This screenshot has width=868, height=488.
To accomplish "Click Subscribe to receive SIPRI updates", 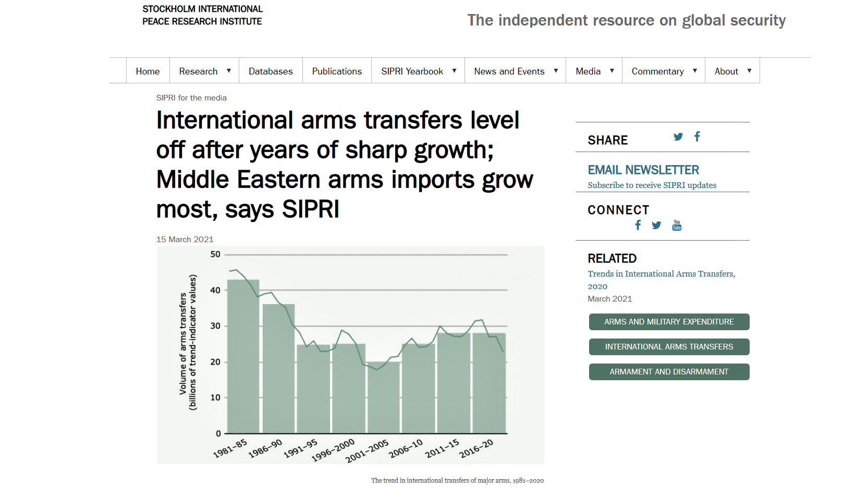I will pyautogui.click(x=652, y=185).
